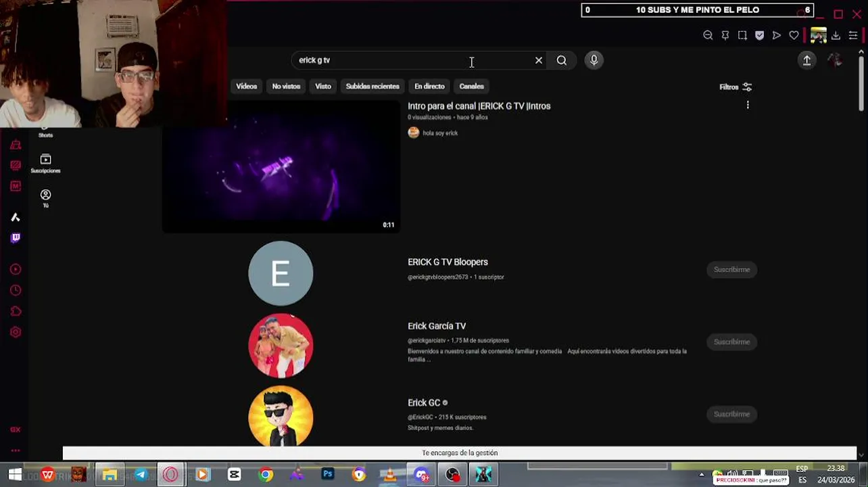868x487 pixels.
Task: Open the ERICK G TV Bloopers channel name
Action: [x=448, y=262]
